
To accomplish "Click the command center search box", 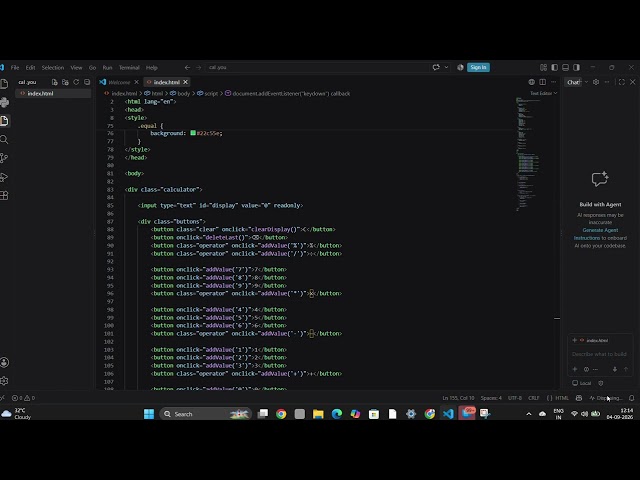I will [317, 67].
